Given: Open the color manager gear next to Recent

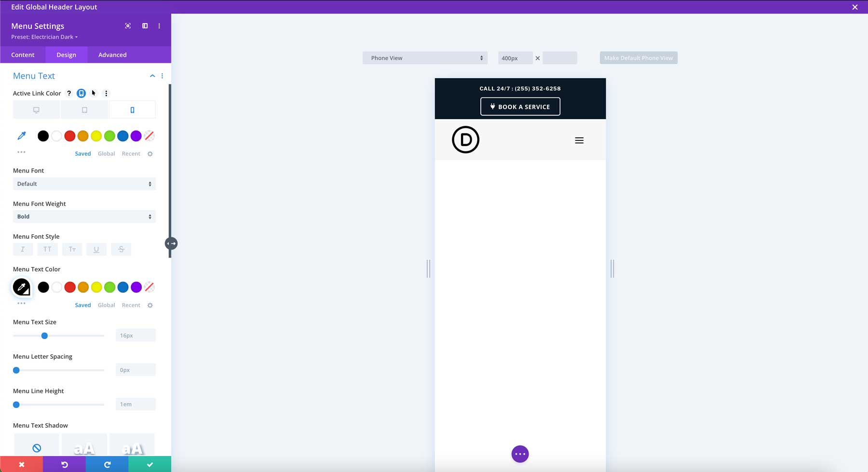Looking at the screenshot, I should [x=150, y=153].
